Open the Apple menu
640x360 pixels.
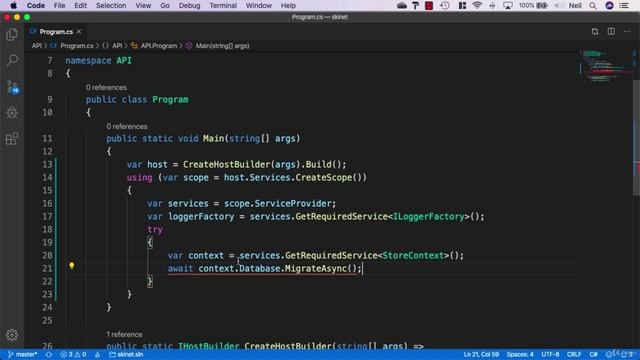coord(13,6)
